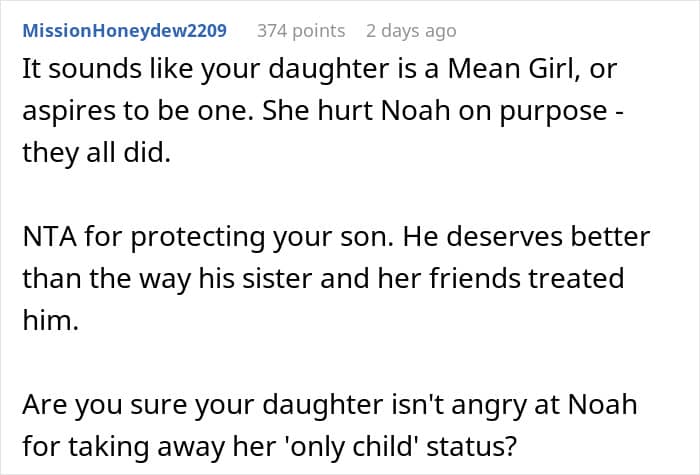Click 'Noah' in 'She hurt Noah on purpose'

[x=415, y=111]
